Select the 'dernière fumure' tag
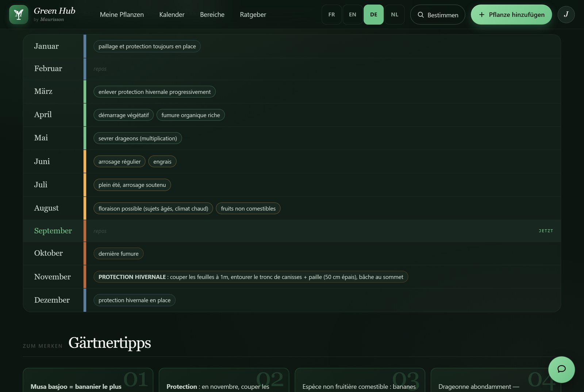The width and height of the screenshot is (584, 392). [118, 254]
